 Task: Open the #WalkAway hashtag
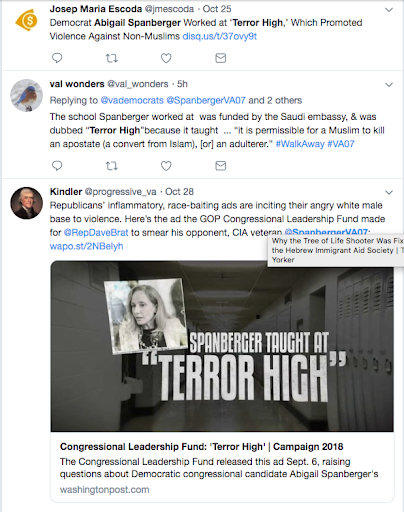click(x=300, y=144)
